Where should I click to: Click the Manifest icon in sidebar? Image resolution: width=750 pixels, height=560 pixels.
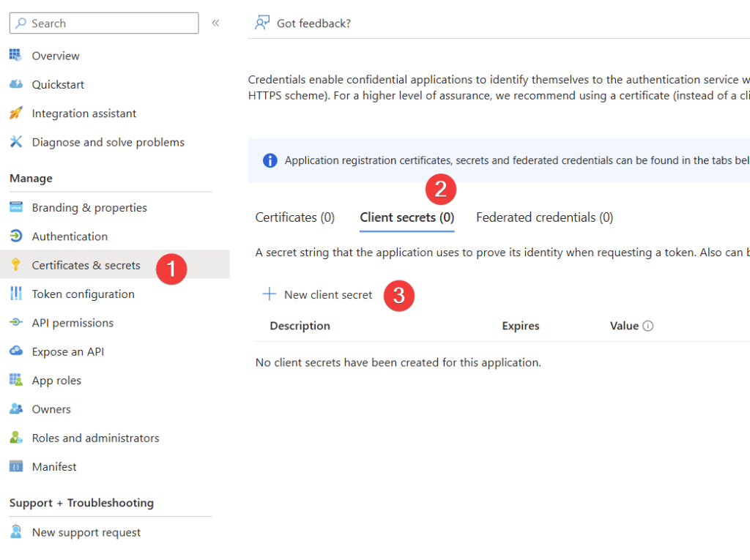coord(16,466)
